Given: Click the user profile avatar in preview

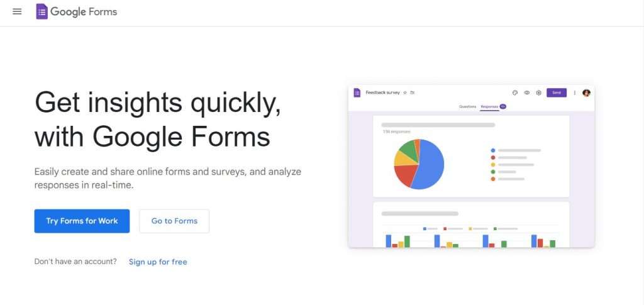Looking at the screenshot, I should [586, 93].
